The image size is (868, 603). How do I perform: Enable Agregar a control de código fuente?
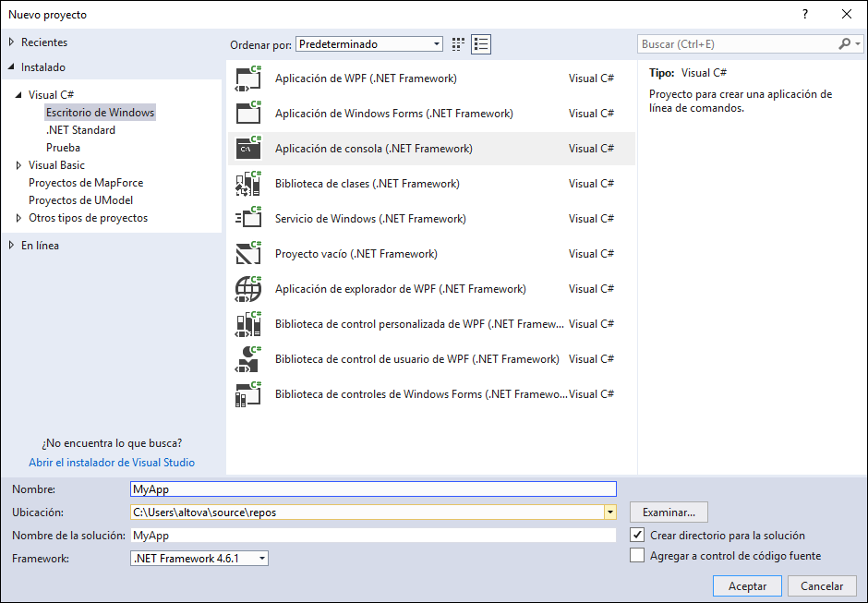click(x=637, y=556)
